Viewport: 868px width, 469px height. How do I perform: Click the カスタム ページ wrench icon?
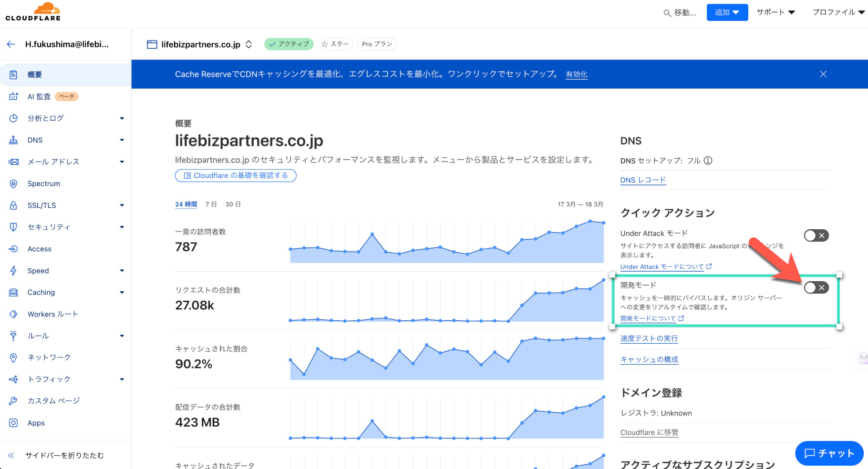point(13,401)
